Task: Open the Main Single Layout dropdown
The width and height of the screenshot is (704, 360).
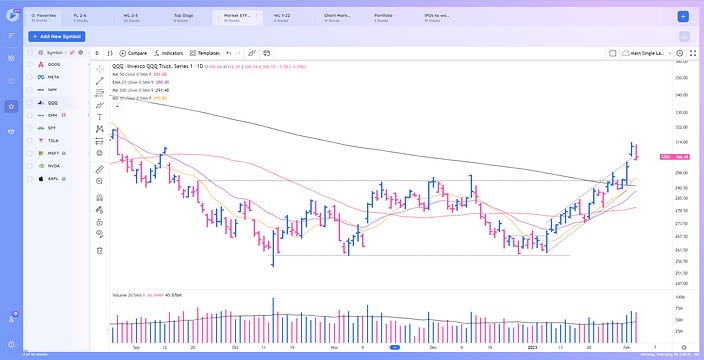Action: pyautogui.click(x=647, y=53)
